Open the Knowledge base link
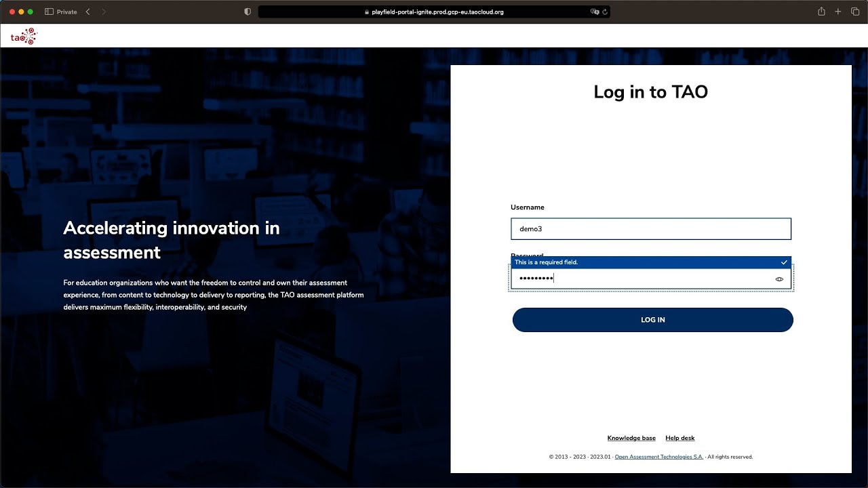Image resolution: width=868 pixels, height=488 pixels. pos(631,438)
